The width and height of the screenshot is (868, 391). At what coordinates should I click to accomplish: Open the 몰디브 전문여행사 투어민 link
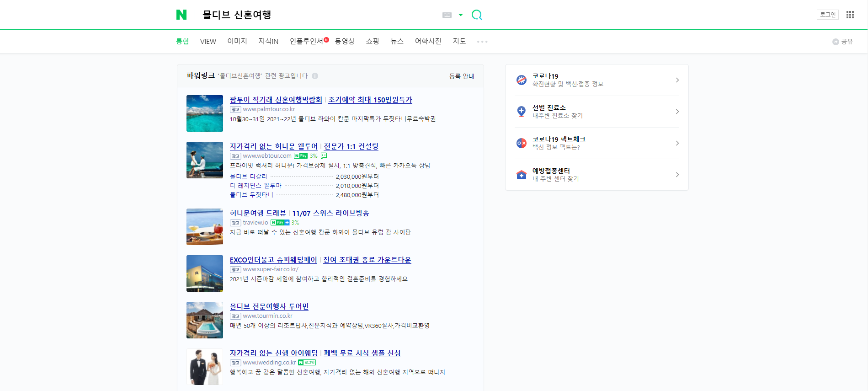(269, 306)
